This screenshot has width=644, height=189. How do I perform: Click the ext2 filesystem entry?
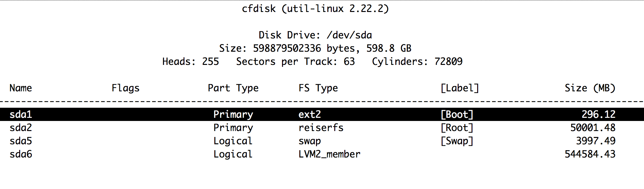[310, 114]
